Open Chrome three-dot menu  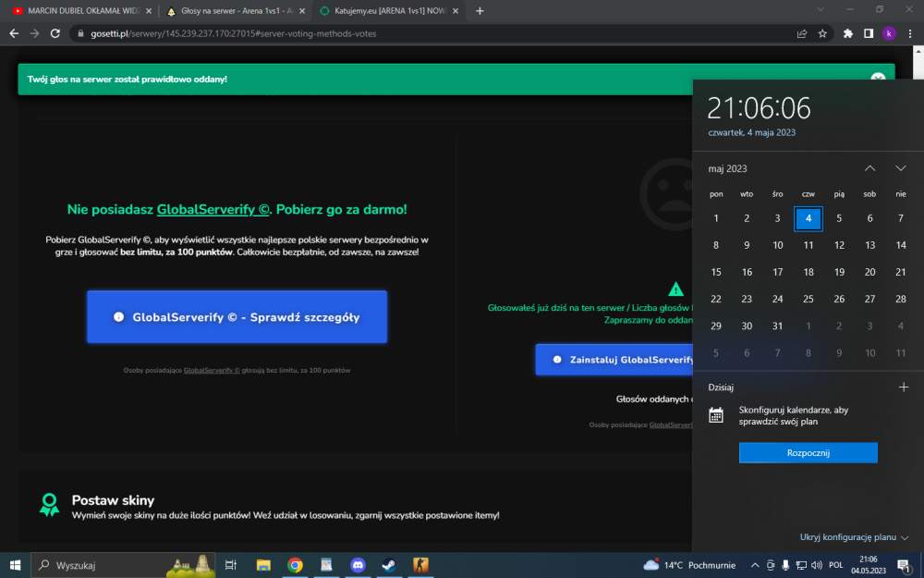[910, 33]
